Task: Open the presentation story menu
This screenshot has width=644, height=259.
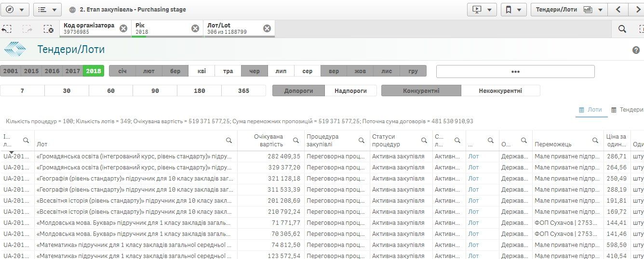Action: coord(482,9)
